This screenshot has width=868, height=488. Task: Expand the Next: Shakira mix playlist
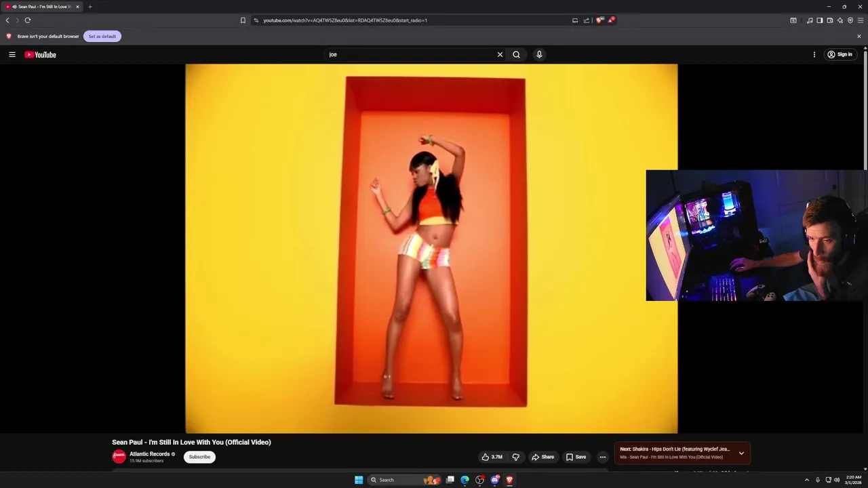pos(741,453)
